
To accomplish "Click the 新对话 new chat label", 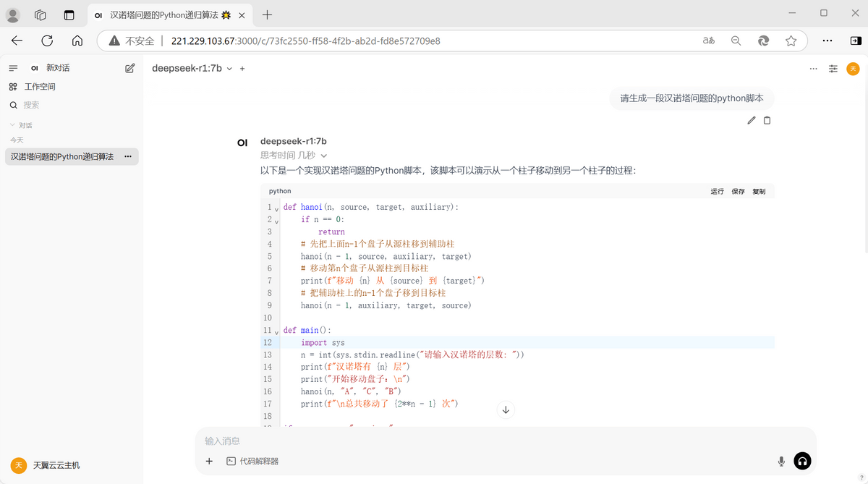I will [x=58, y=68].
